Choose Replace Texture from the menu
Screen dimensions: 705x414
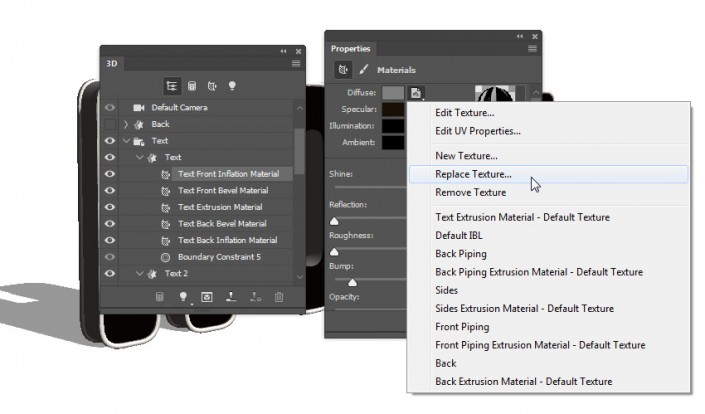pyautogui.click(x=475, y=175)
